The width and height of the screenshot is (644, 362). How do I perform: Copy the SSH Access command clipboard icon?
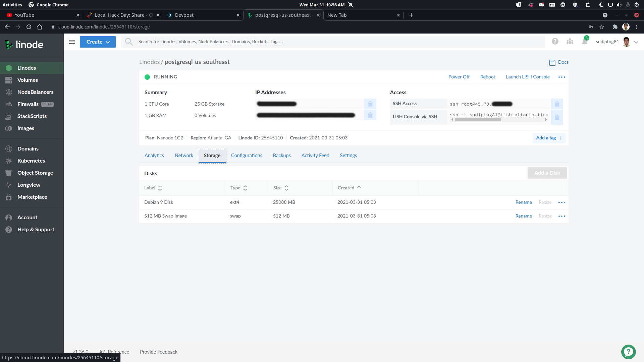tap(557, 104)
